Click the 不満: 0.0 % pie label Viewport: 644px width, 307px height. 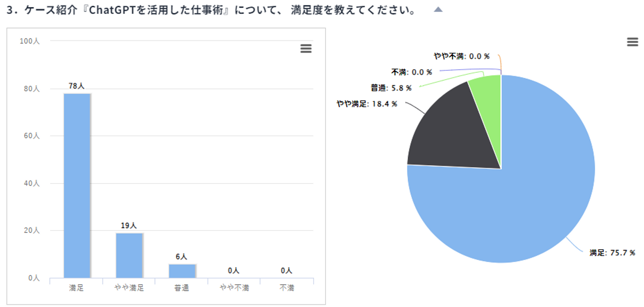coord(411,72)
